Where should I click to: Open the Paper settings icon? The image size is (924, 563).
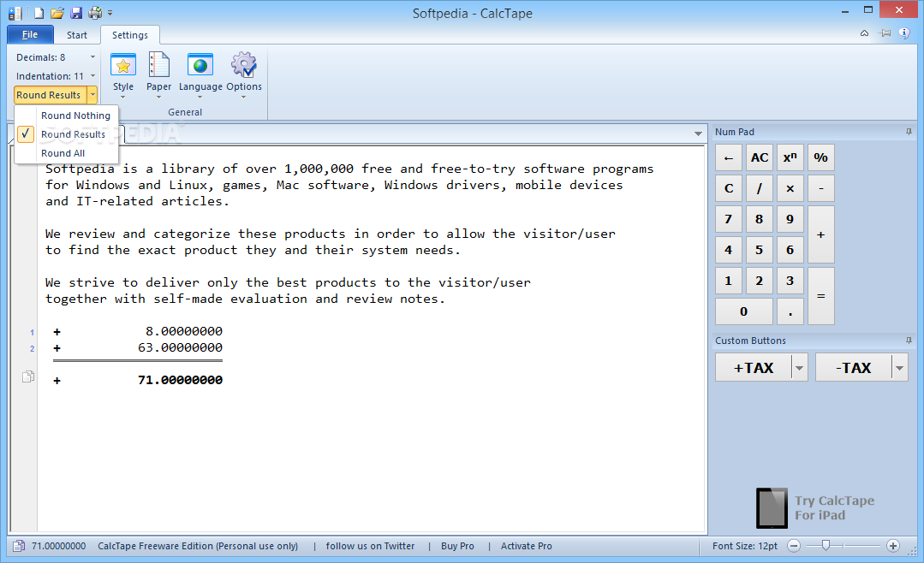[158, 74]
